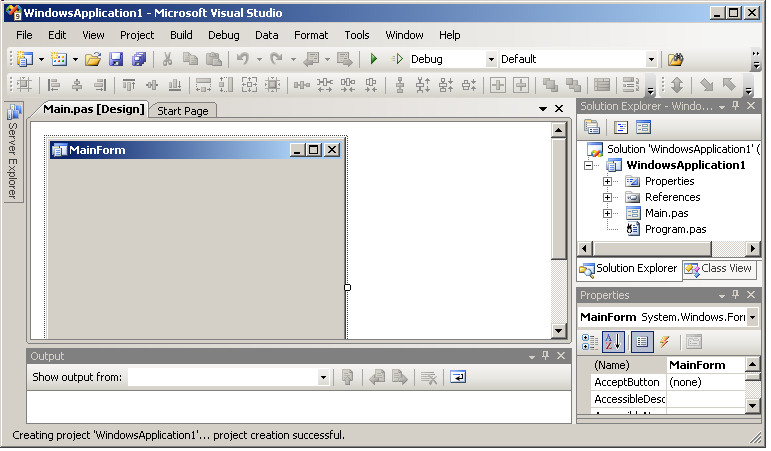Expand the References tree node
Screen dimensions: 771x451
[x=607, y=197]
